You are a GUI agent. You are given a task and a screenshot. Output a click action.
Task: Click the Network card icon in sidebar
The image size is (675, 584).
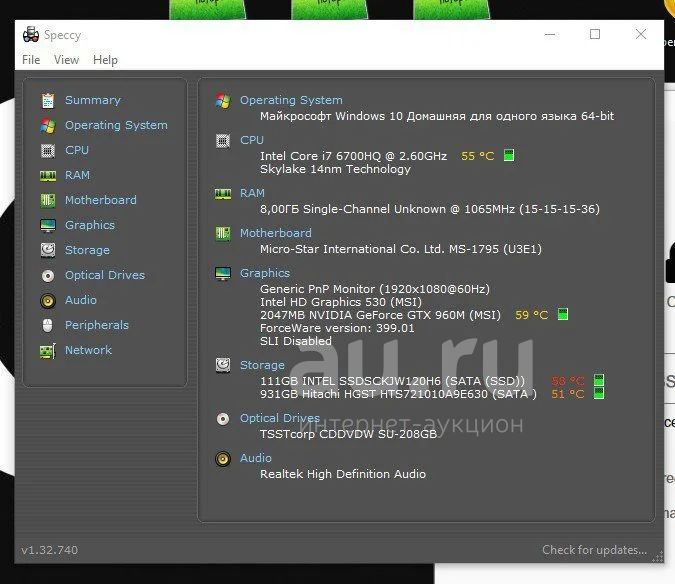pos(48,351)
